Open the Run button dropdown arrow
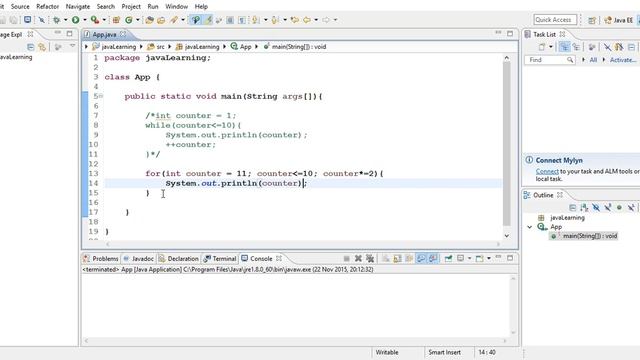640x360 pixels. pos(84,20)
